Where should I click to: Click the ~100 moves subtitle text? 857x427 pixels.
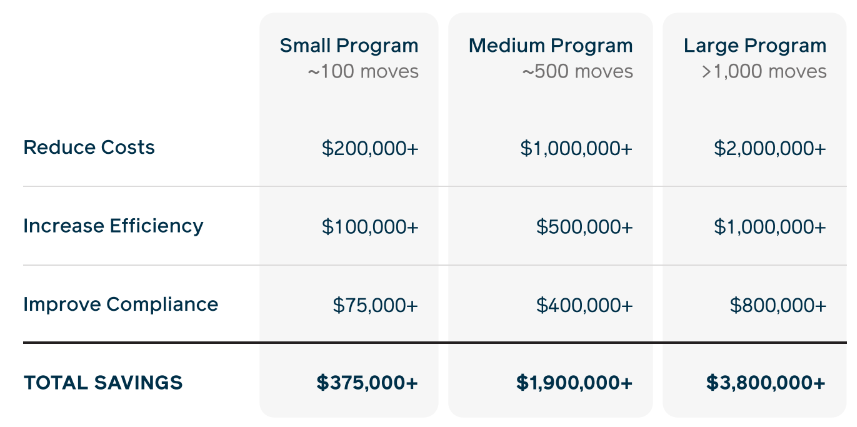tap(363, 72)
